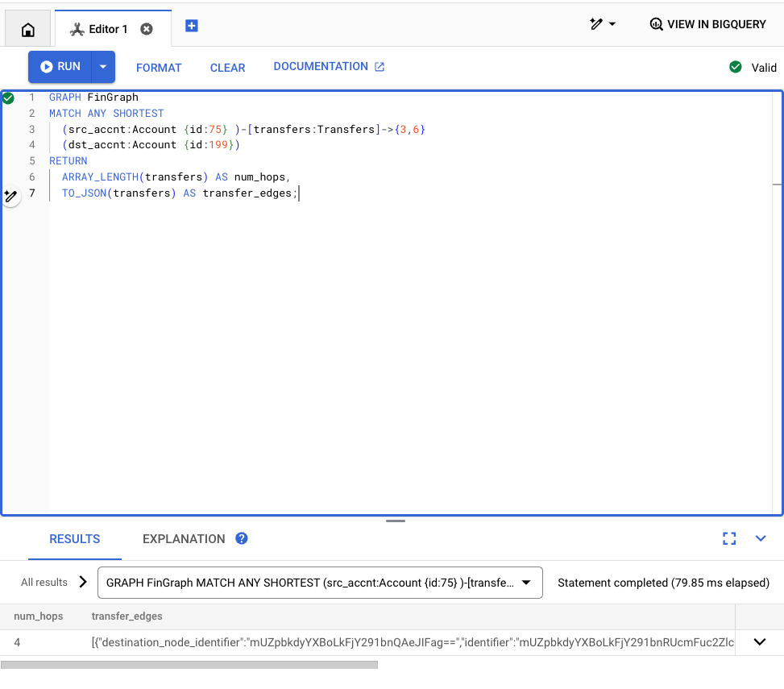Run the query

point(60,67)
